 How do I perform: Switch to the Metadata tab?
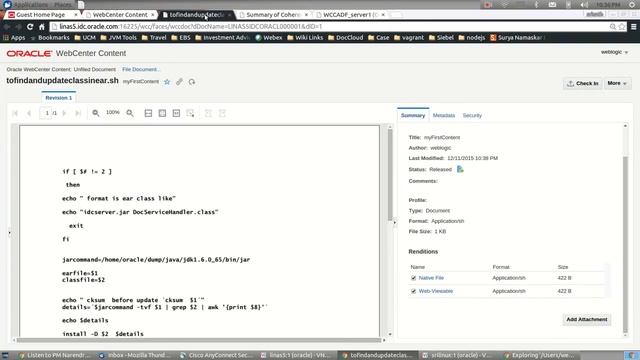pyautogui.click(x=444, y=116)
